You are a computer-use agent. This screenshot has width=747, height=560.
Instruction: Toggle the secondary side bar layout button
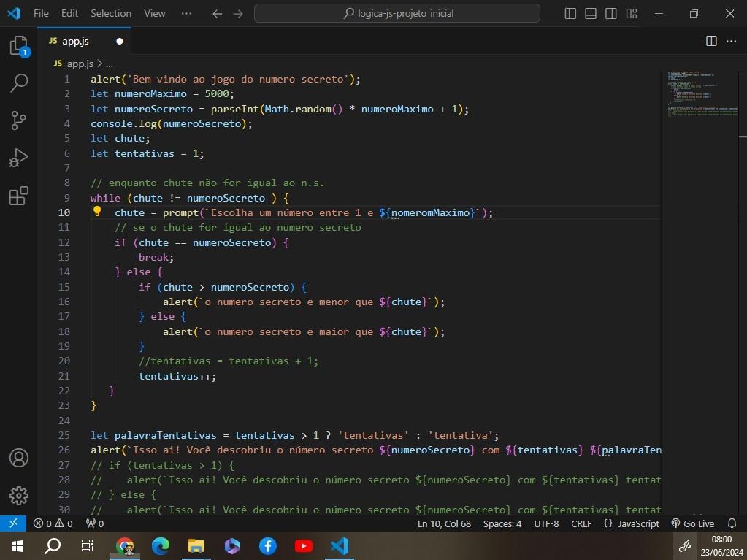tap(611, 13)
